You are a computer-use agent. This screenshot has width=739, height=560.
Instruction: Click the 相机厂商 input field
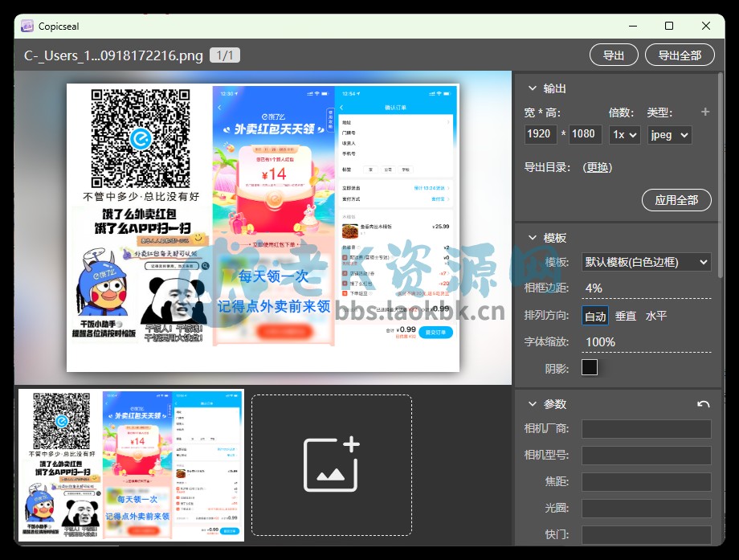tap(646, 429)
